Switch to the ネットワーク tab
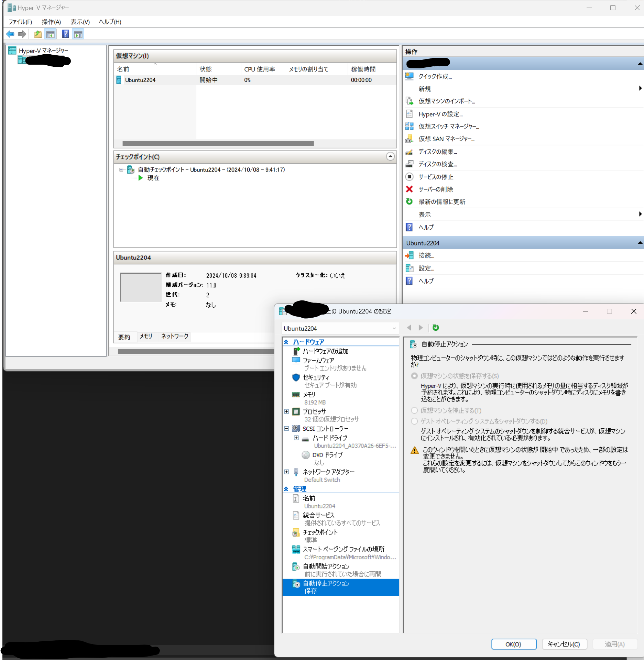The width and height of the screenshot is (644, 660). pyautogui.click(x=175, y=336)
